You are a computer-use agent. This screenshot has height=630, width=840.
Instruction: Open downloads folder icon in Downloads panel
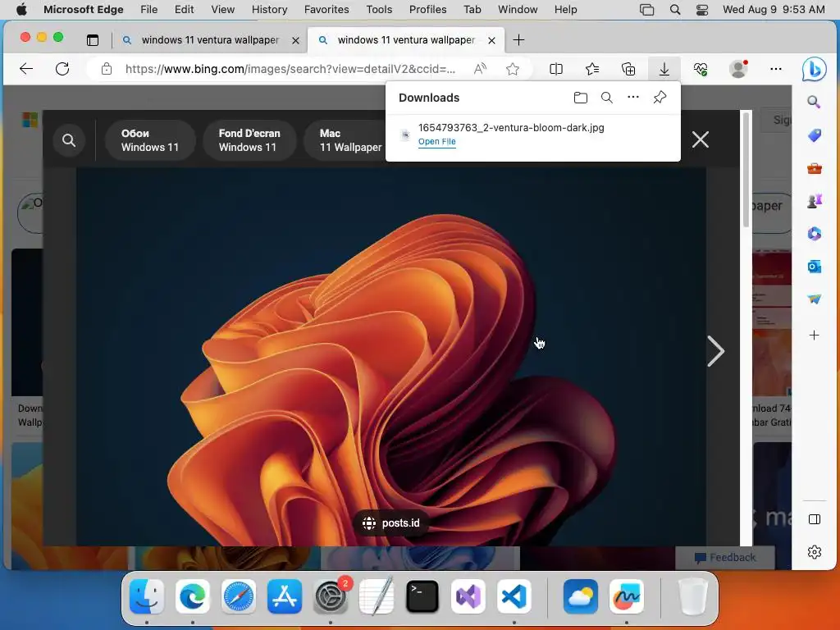click(580, 98)
